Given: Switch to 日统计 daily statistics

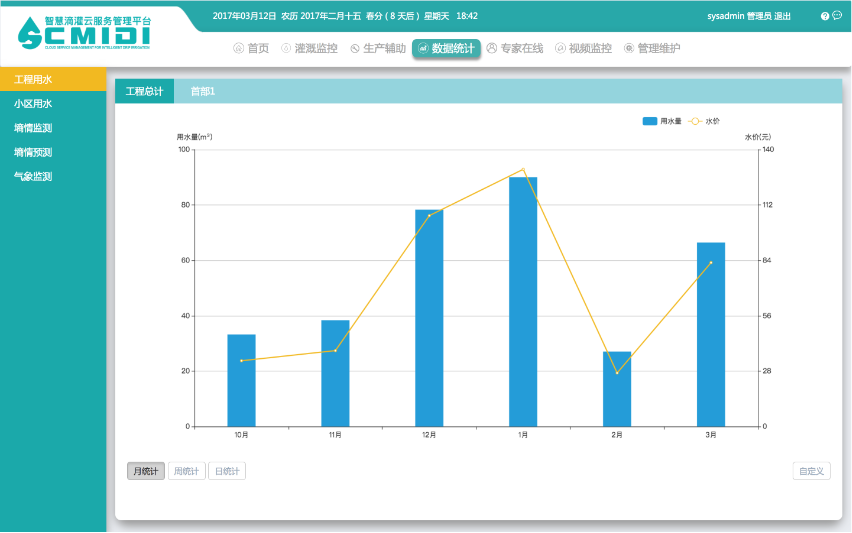Looking at the screenshot, I should pyautogui.click(x=227, y=471).
